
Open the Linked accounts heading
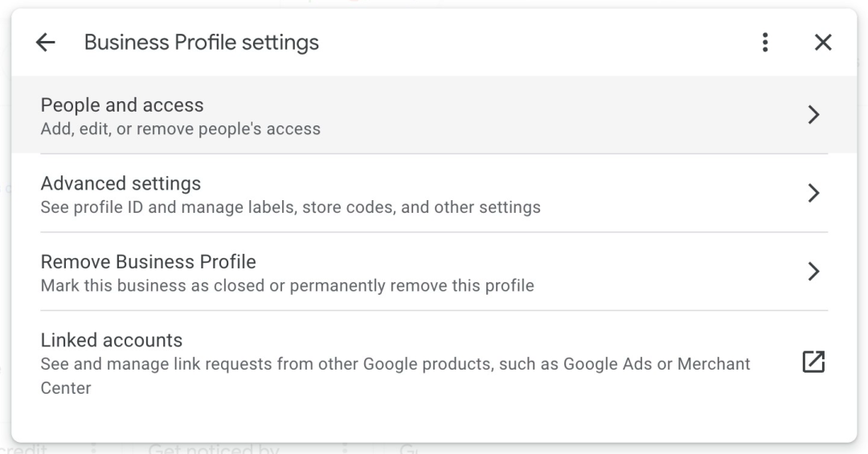pyautogui.click(x=112, y=340)
